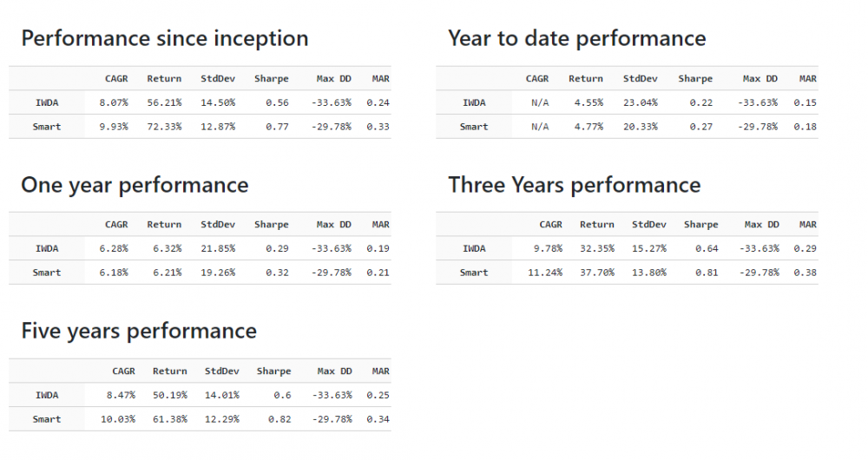Image resolution: width=868 pixels, height=460 pixels.
Task: Click the StdDev header in the Three Years table
Action: click(648, 225)
